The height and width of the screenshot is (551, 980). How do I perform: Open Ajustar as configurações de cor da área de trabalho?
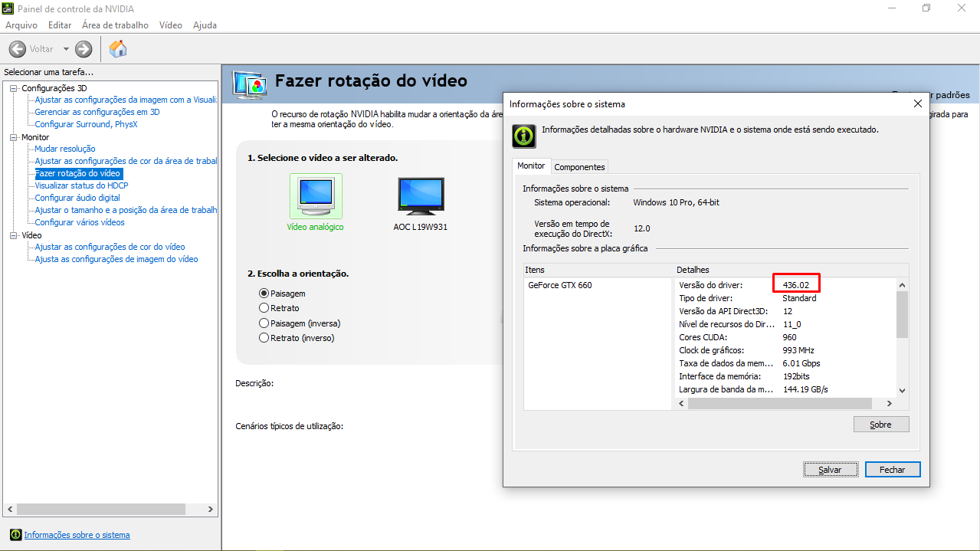(126, 161)
